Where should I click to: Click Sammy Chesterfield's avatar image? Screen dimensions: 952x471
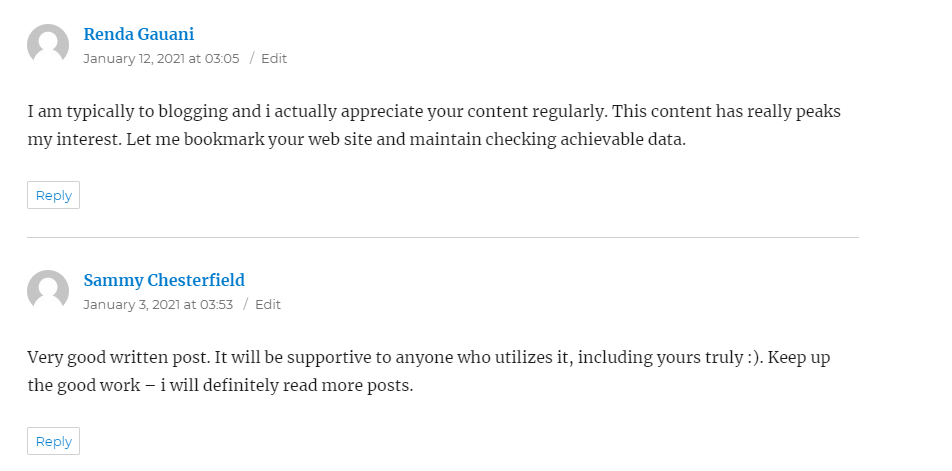point(48,291)
